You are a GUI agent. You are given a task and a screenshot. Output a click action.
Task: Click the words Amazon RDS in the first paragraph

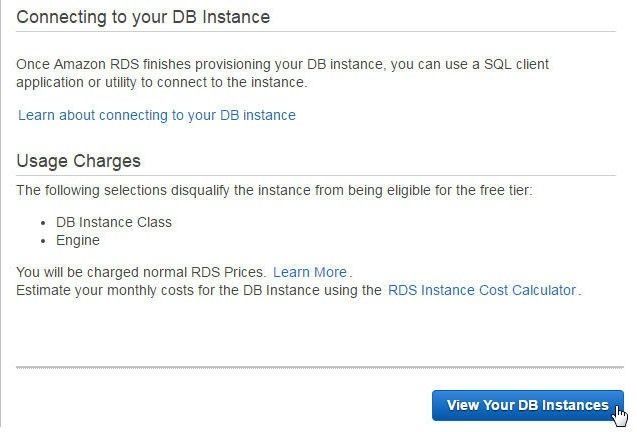point(96,64)
